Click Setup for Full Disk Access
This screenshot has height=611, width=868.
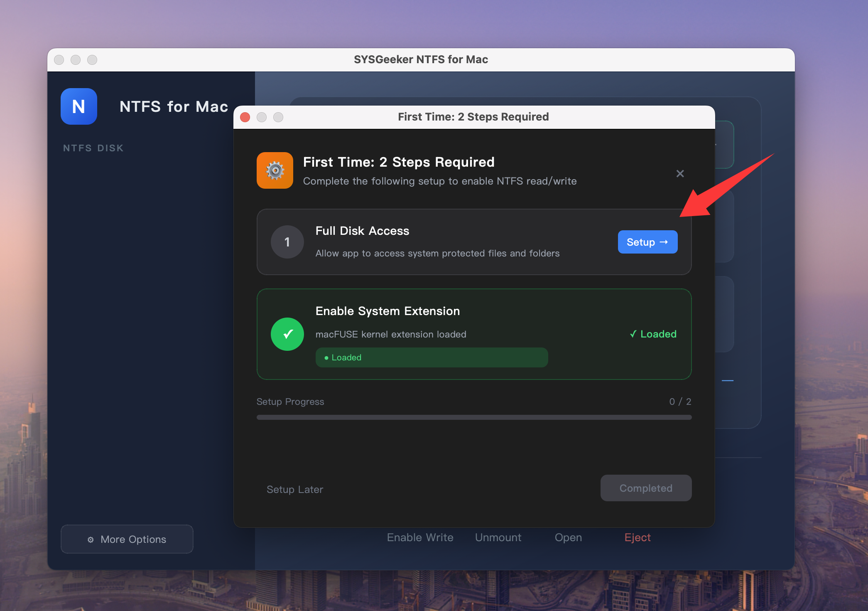click(647, 241)
